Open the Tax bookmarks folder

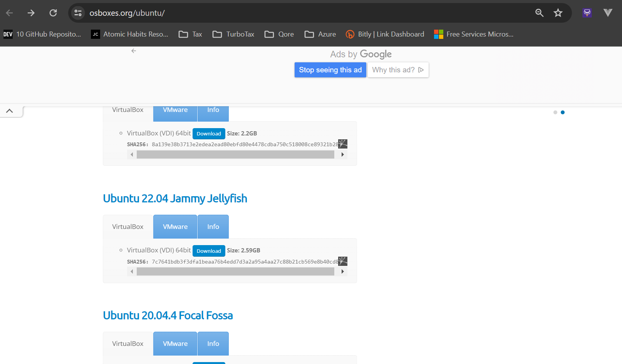190,34
